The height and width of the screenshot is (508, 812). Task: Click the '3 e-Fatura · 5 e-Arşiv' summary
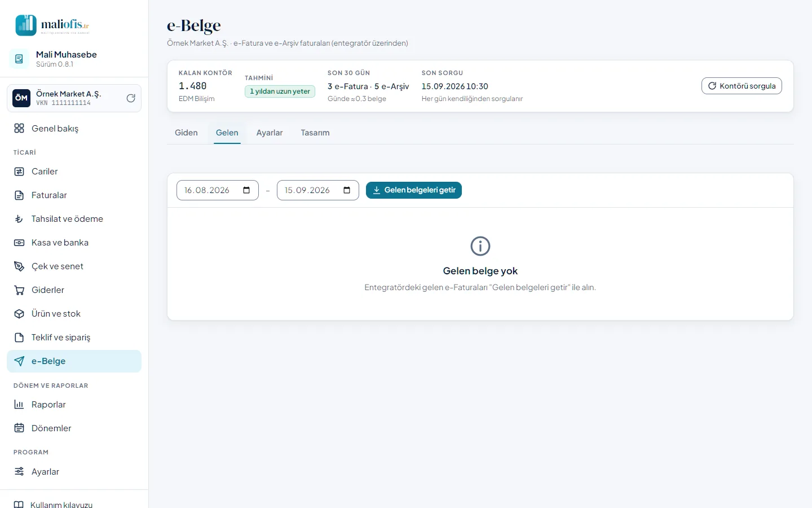[368, 86]
